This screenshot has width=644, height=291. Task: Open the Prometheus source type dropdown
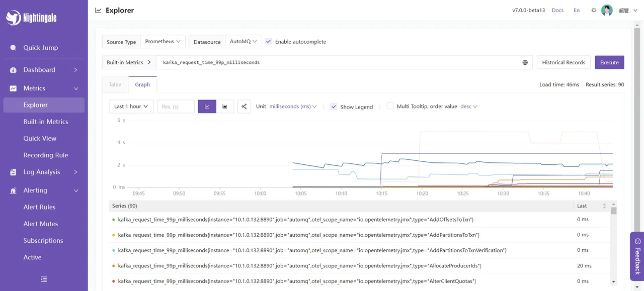(163, 42)
